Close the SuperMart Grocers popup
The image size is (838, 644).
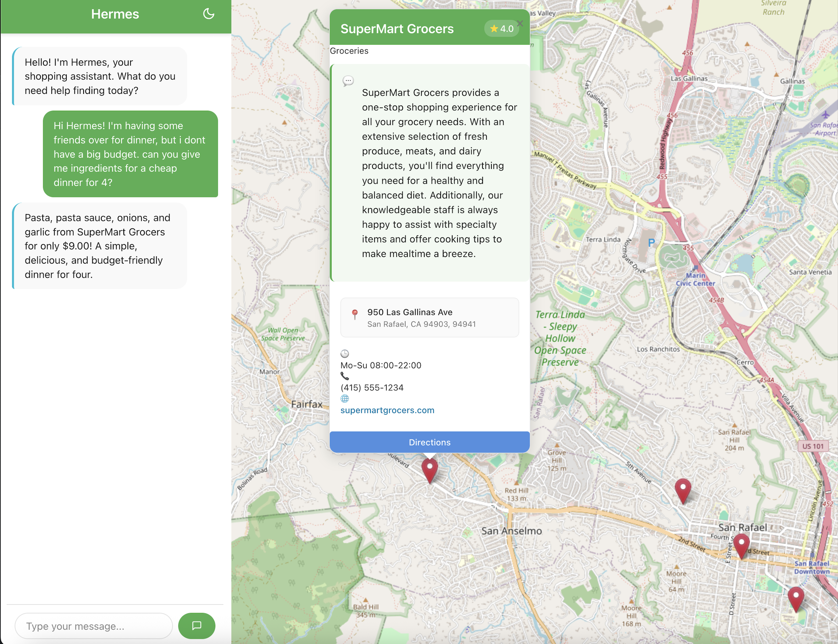click(520, 23)
